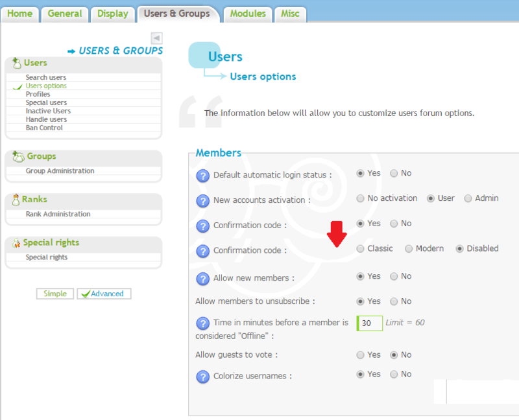Open Search users in the sidebar
The width and height of the screenshot is (519, 420).
pyautogui.click(x=46, y=77)
